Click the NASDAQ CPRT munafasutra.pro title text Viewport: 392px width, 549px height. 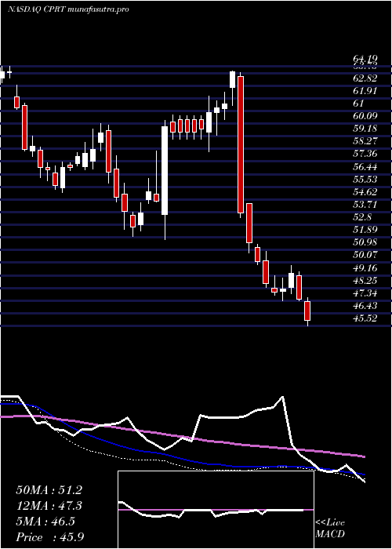tap(68, 9)
